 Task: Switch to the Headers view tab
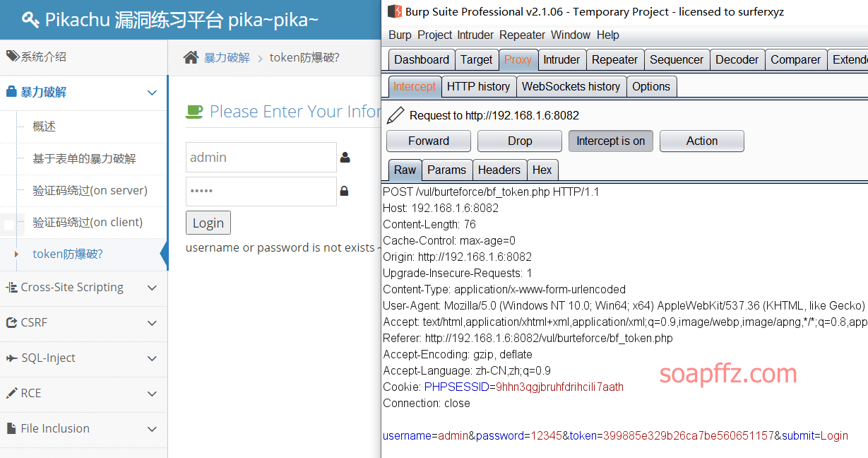coord(499,170)
